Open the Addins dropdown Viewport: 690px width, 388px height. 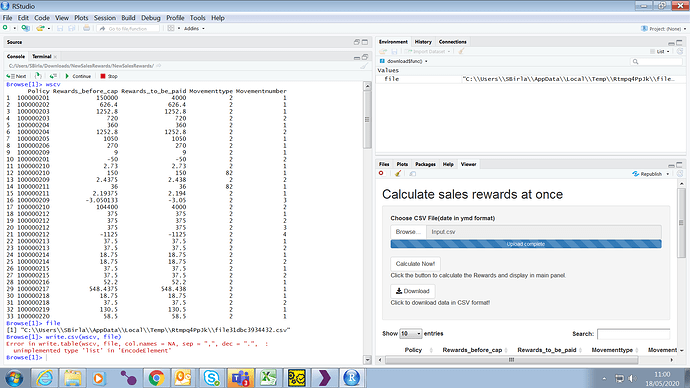click(x=194, y=29)
